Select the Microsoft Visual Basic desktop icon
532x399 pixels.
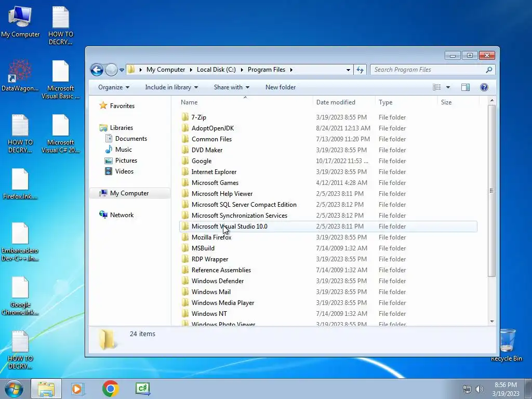coord(60,79)
